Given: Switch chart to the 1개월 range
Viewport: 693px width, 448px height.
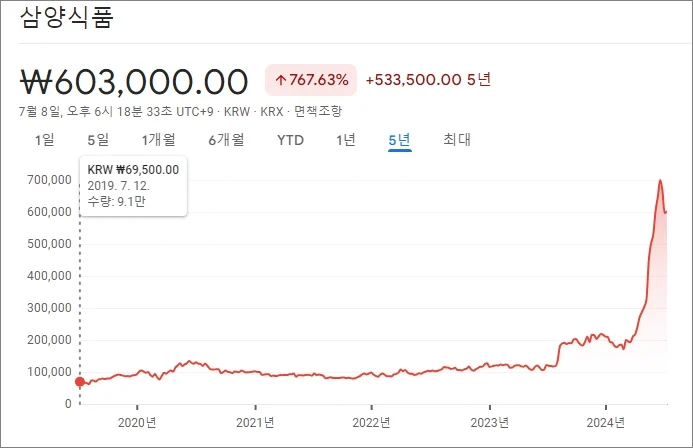Looking at the screenshot, I should coord(158,140).
